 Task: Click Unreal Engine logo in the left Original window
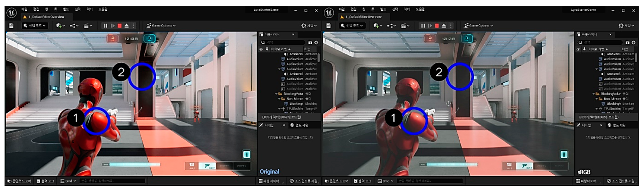coord(11,13)
